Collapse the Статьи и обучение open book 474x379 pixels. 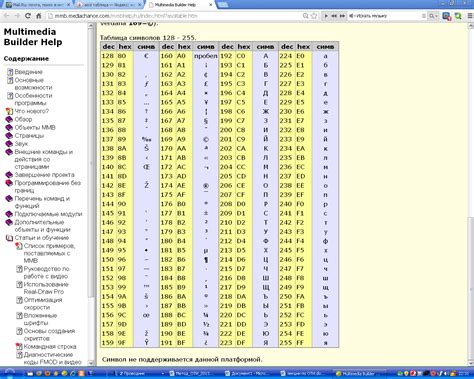[9, 238]
